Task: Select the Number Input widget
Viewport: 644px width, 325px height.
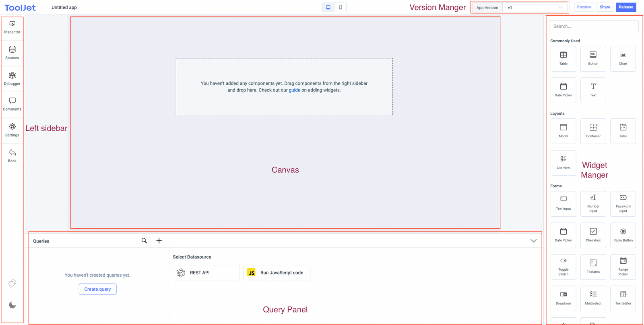Action: tap(593, 204)
